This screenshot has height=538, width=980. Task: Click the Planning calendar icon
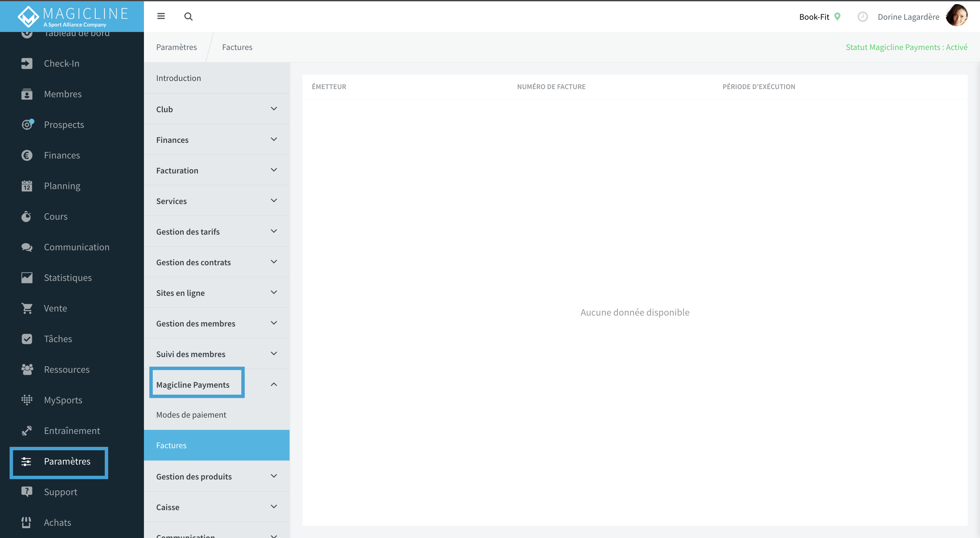tap(27, 186)
